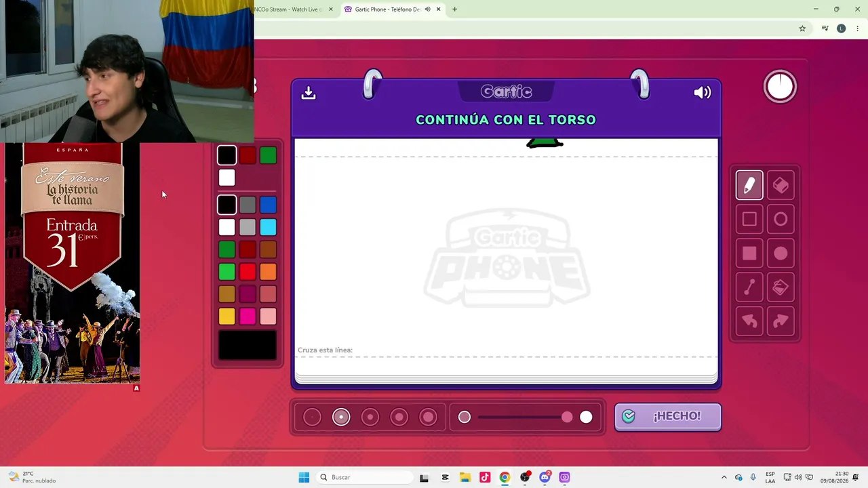Viewport: 868px width, 488px height.
Task: Undo the last drawing stroke
Action: click(x=749, y=321)
